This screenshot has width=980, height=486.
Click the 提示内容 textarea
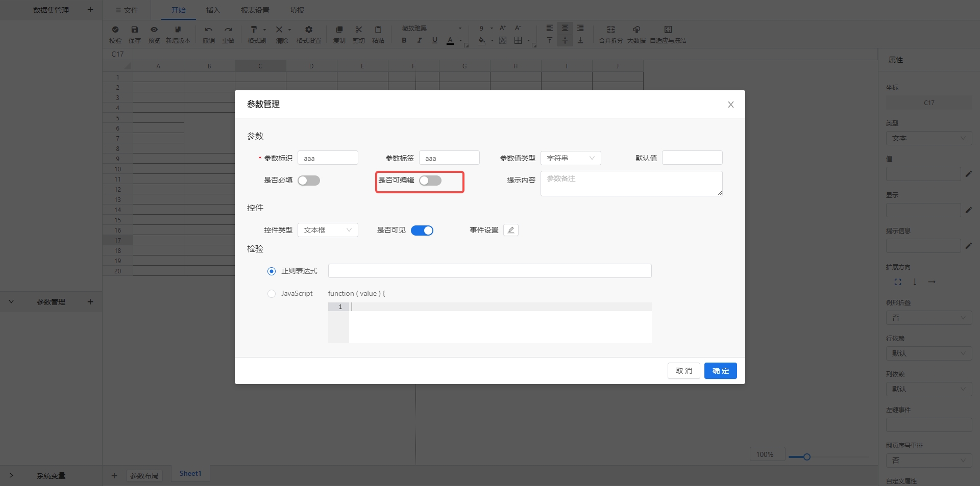tap(631, 184)
